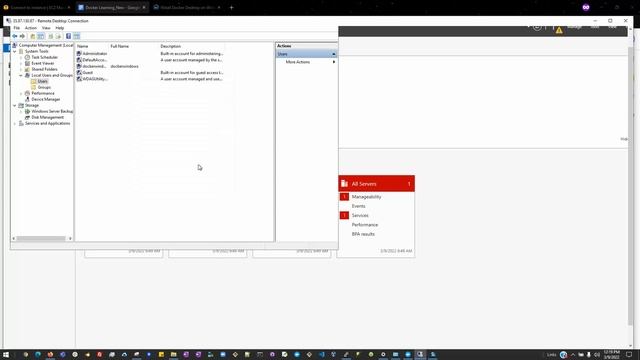Viewport: 640px width, 360px height.
Task: Open the Manage menu in Server Manager
Action: (x=574, y=27)
